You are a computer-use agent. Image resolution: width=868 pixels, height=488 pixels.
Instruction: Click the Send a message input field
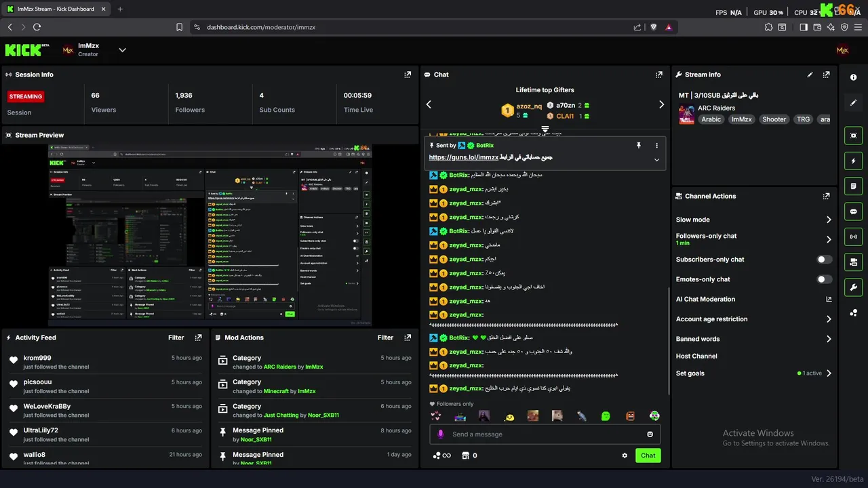click(545, 434)
